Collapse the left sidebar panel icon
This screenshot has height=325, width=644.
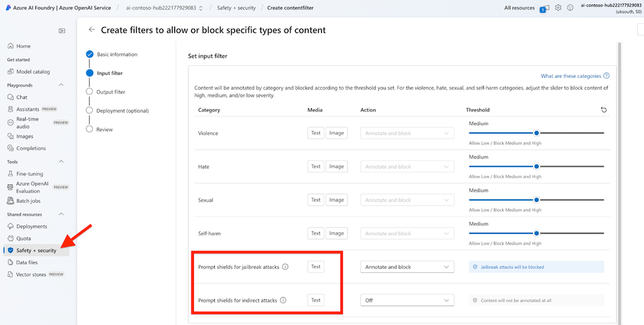click(x=62, y=30)
